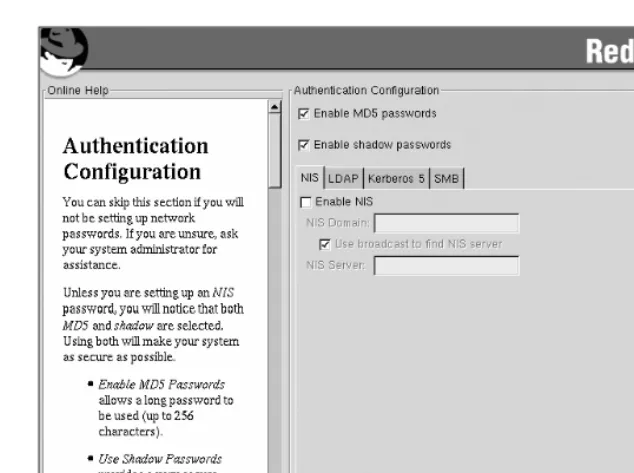Click the Authentication Configuration help heading
This screenshot has height=473, width=634.
[136, 158]
